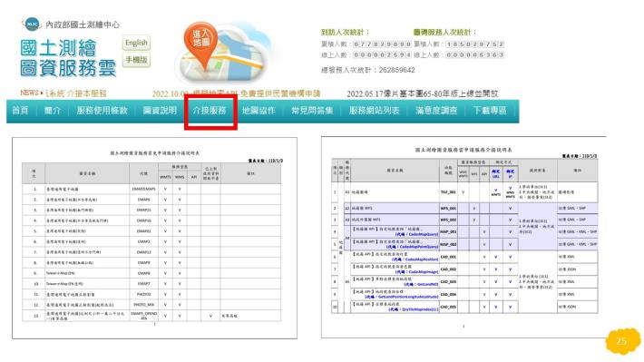Click the 2022.10 API 免費提供 news link
Image resolution: width=644 pixels, height=362 pixels.
236,93
